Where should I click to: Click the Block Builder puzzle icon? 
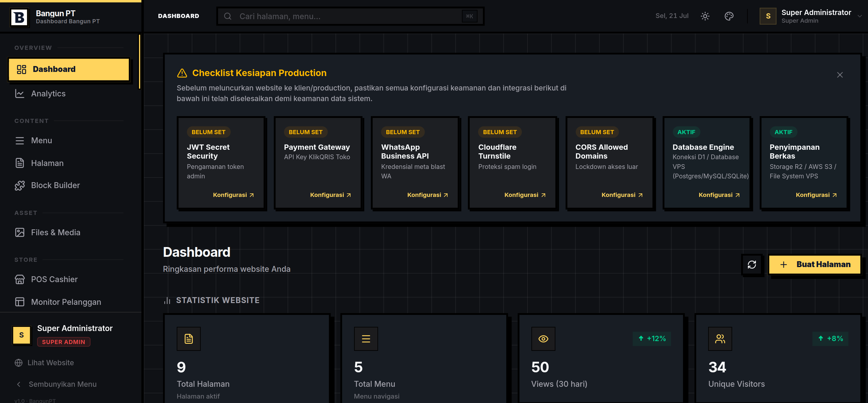coord(19,185)
